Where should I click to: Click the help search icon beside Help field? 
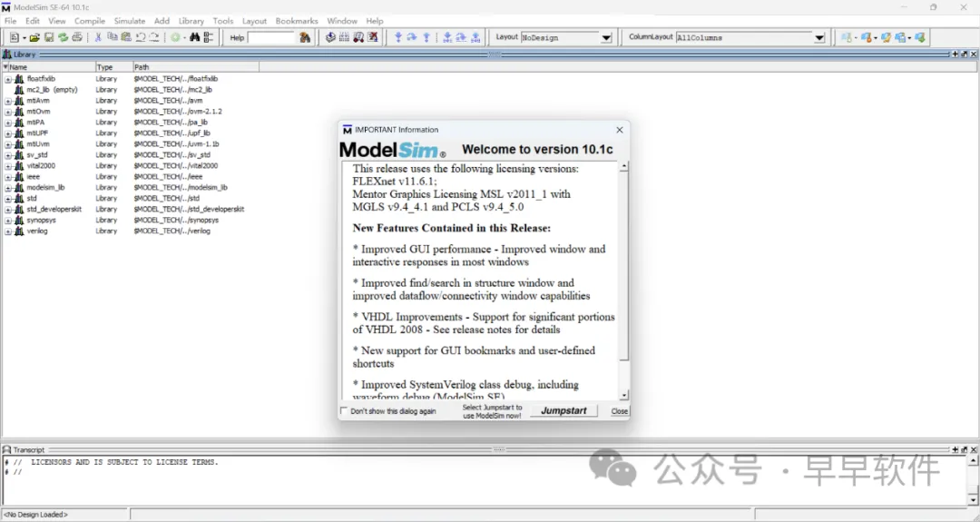point(305,37)
